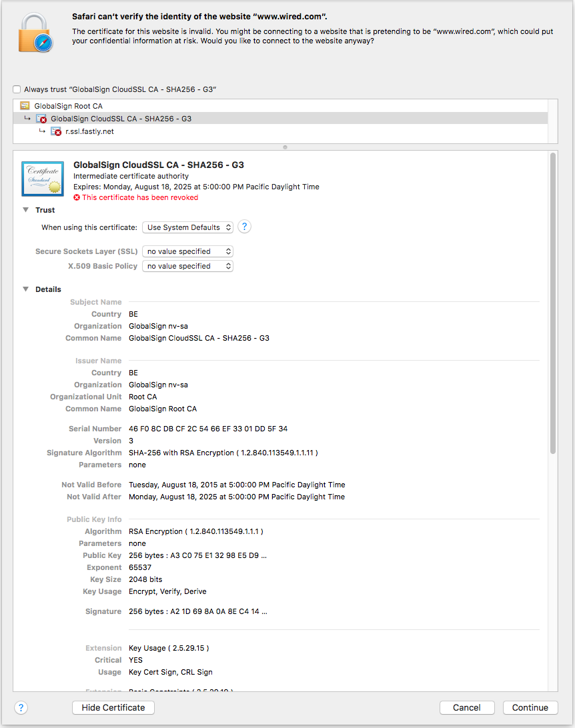
Task: Enable Always trust GlobalSign CloudSSL CA checkbox
Action: [x=17, y=89]
